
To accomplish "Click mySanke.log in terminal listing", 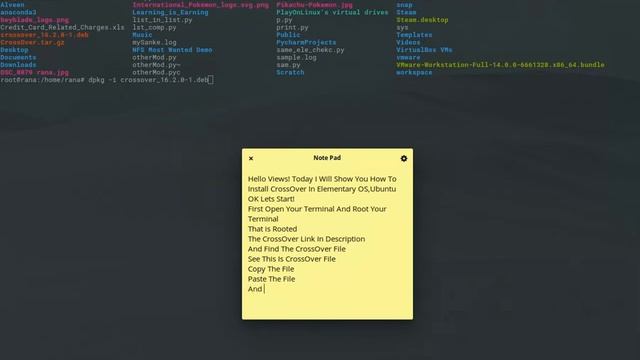I will [x=154, y=42].
